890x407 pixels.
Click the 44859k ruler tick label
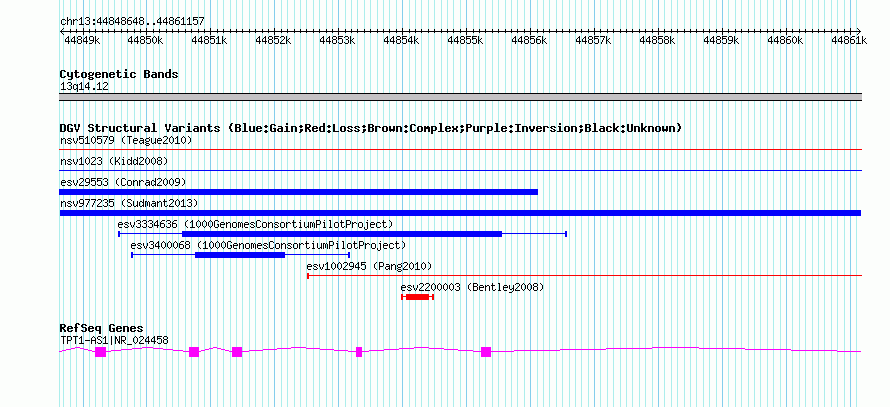coord(722,40)
